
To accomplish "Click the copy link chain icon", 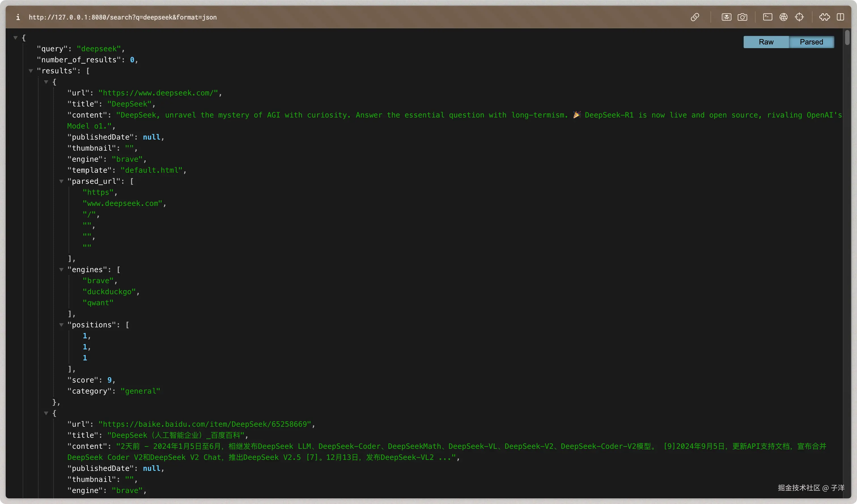I will click(695, 17).
